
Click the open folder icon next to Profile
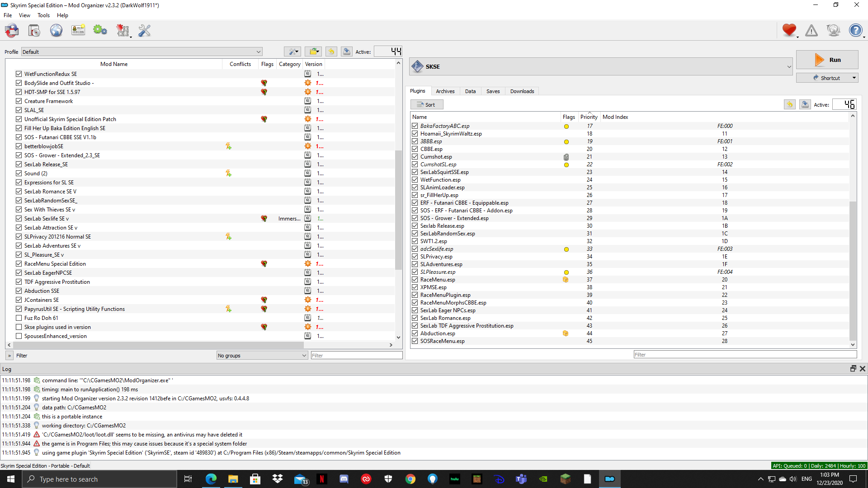coord(313,52)
